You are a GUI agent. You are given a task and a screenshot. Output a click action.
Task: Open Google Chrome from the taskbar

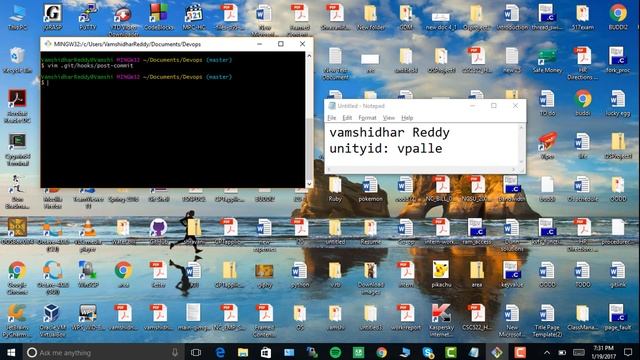click(382, 352)
